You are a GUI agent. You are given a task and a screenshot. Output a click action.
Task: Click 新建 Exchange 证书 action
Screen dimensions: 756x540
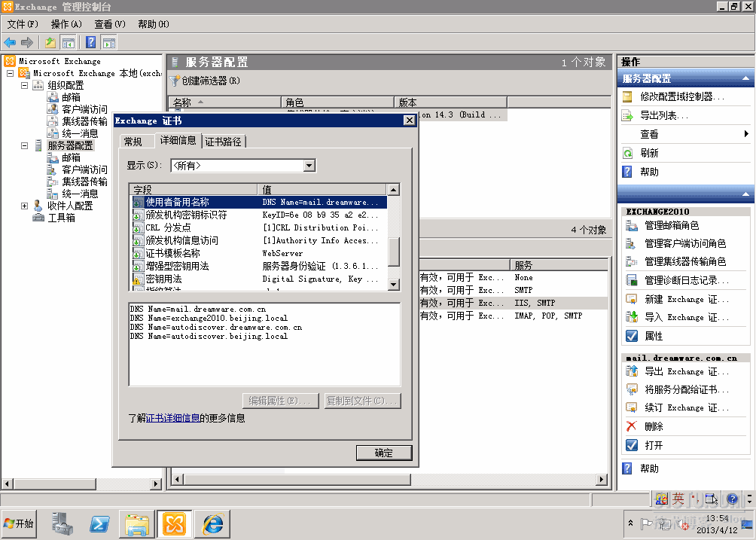tap(687, 300)
